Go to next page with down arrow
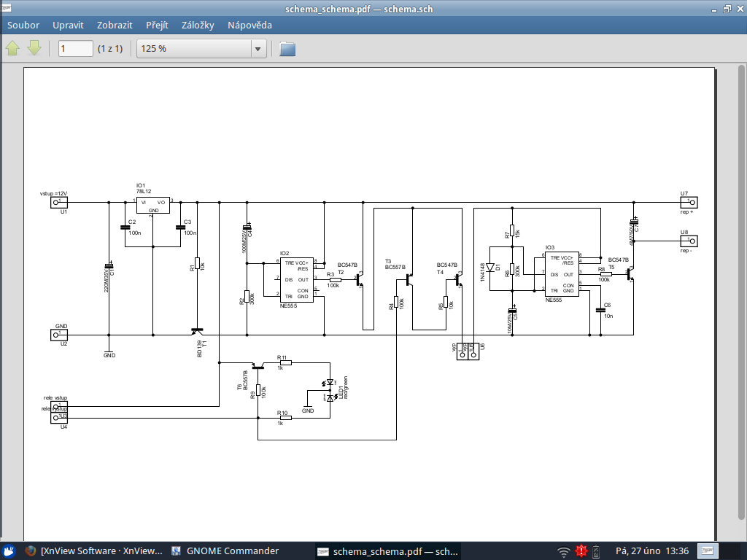 34,49
